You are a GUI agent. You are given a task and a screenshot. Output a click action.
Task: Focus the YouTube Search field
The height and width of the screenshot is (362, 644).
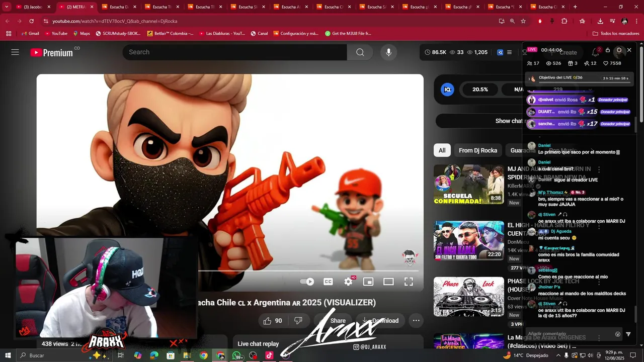point(234,52)
